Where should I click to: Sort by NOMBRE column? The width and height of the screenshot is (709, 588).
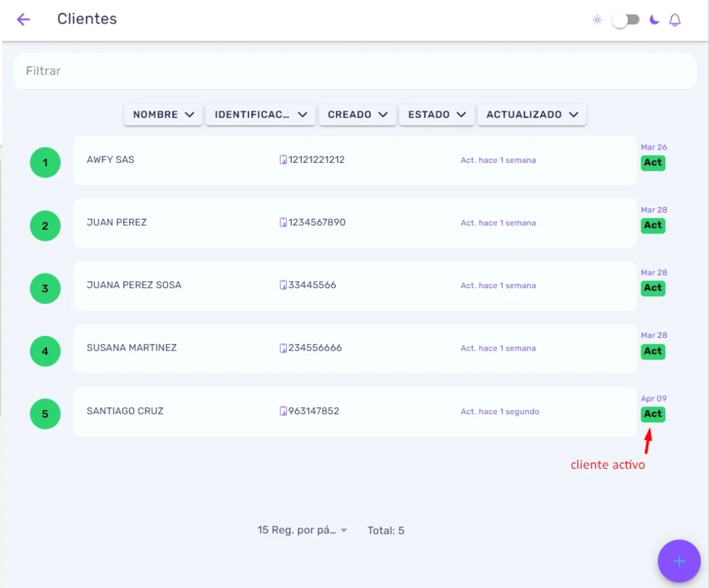tap(163, 114)
